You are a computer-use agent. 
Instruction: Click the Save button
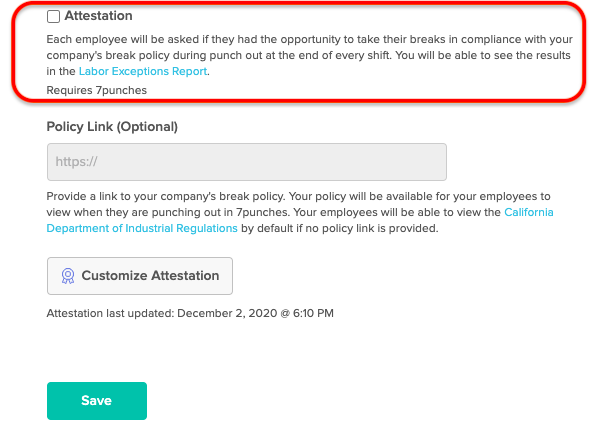97,401
